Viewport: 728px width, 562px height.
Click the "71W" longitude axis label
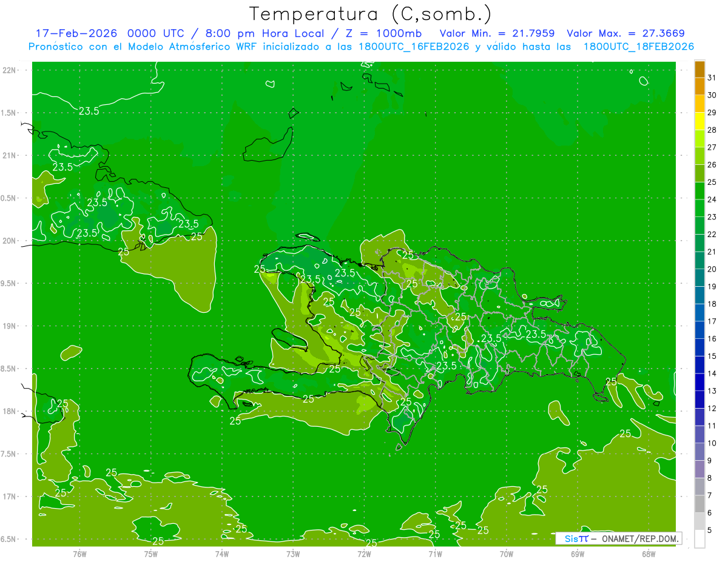tap(435, 554)
